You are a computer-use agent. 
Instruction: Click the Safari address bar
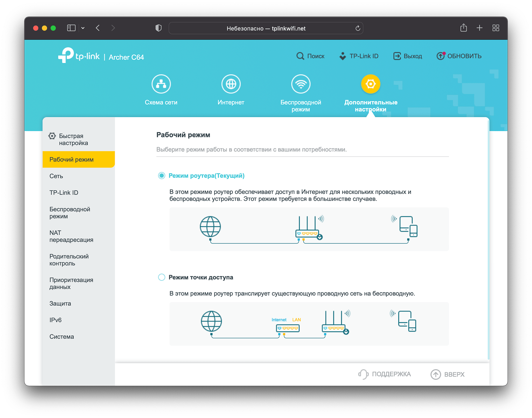pyautogui.click(x=266, y=28)
